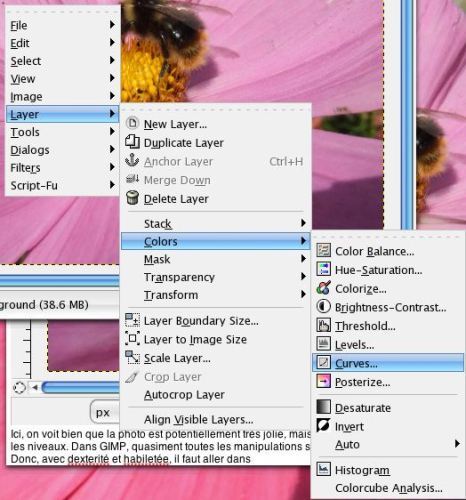Click the Hue-Saturation icon
Screen dimensions: 466x500
pos(323,269)
